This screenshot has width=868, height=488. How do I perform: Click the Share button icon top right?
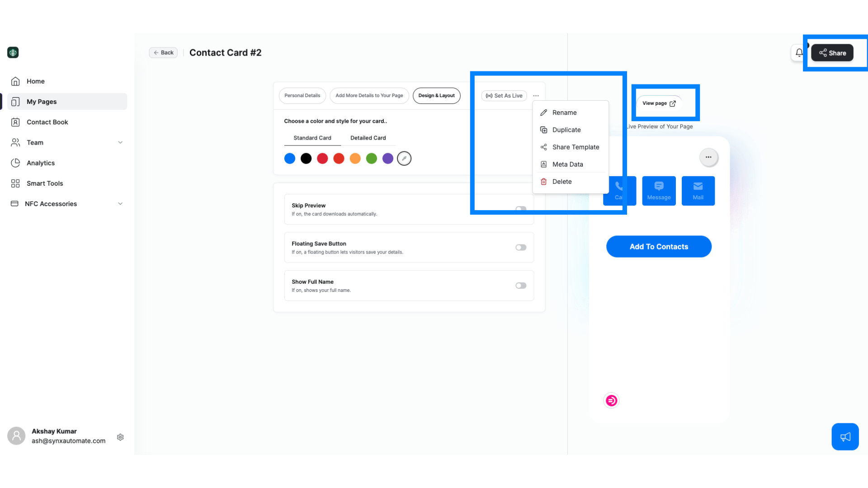(x=832, y=52)
